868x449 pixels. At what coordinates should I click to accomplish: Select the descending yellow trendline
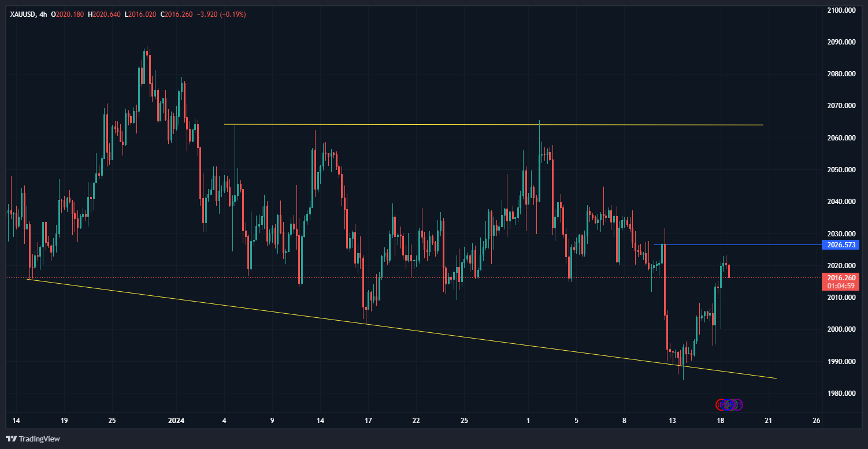402,328
